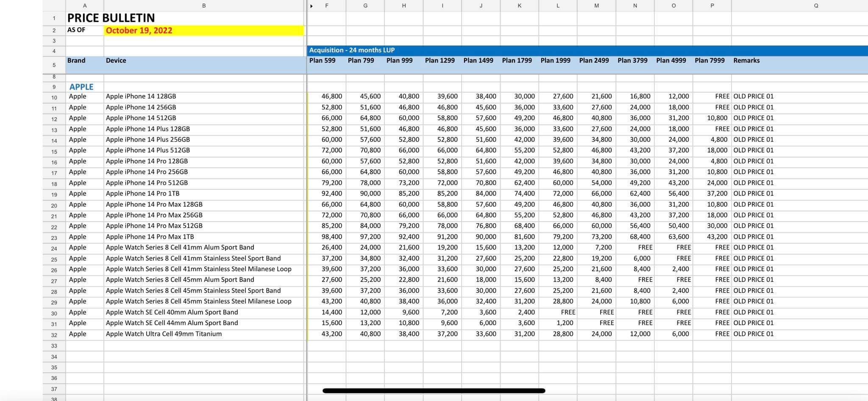Click the Plan 1299 heading
This screenshot has height=401, width=868.
coord(440,61)
